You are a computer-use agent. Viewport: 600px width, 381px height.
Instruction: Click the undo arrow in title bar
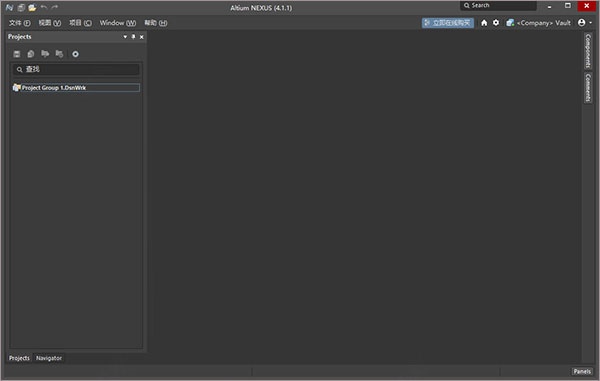[44, 7]
